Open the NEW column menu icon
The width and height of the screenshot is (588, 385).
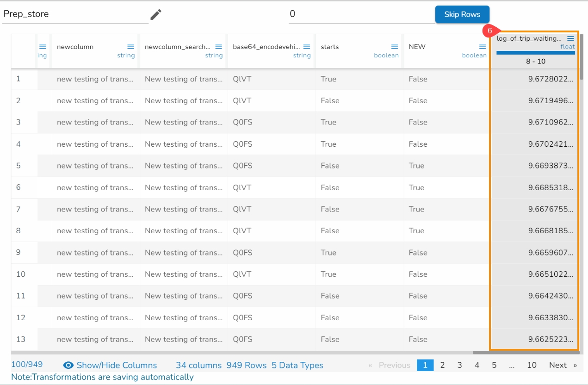(x=482, y=47)
